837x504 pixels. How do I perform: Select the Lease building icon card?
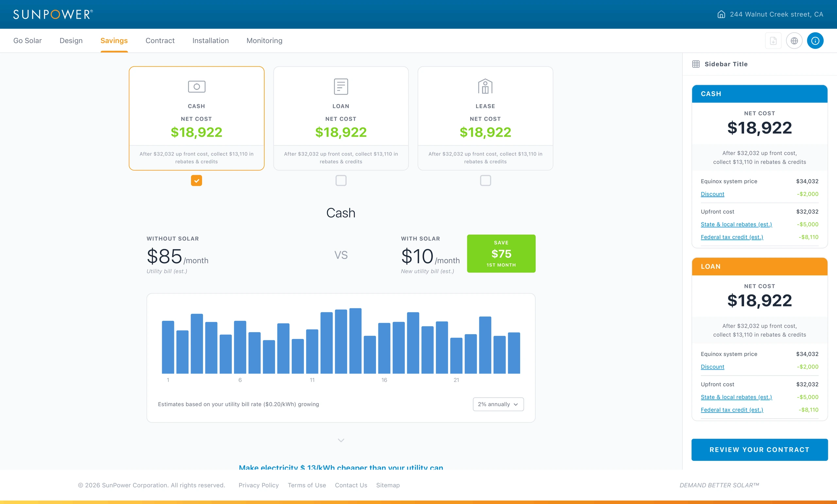485,87
